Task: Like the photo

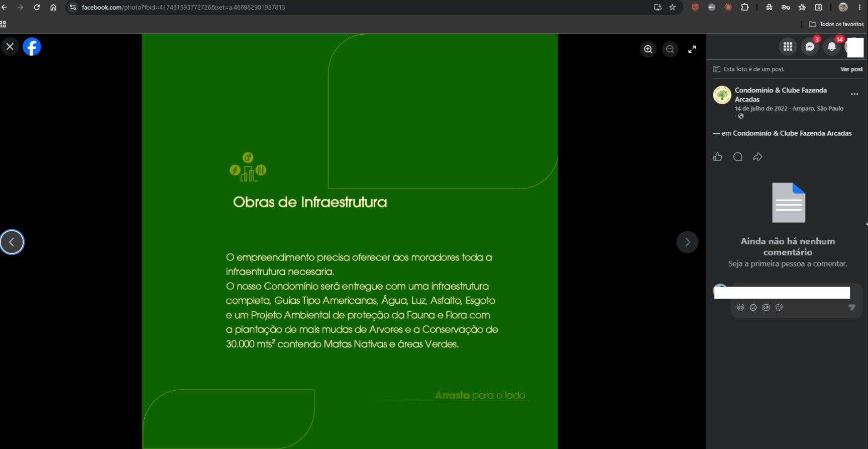Action: point(717,157)
